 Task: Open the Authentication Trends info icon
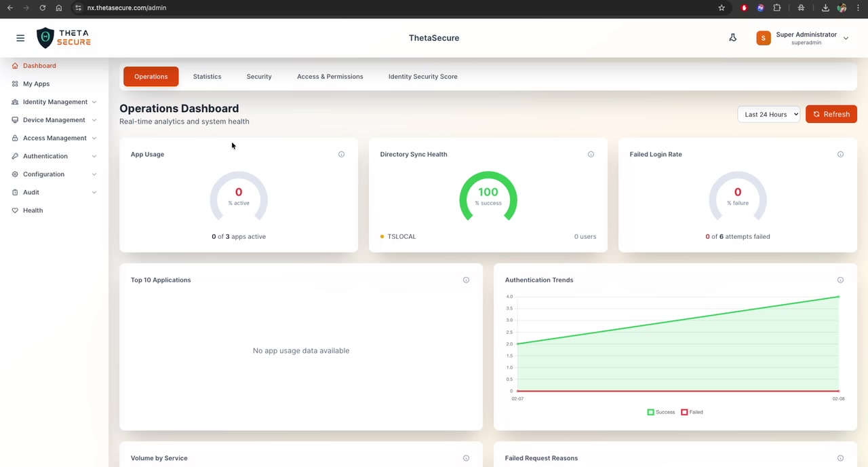(x=840, y=280)
